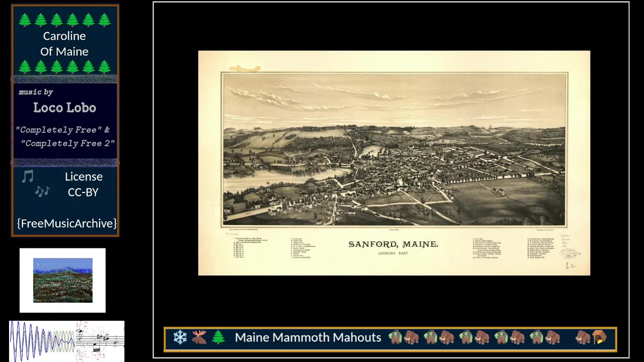This screenshot has height=362, width=644.
Task: Click the pixel landscape painting thumbnail
Action: point(63,280)
